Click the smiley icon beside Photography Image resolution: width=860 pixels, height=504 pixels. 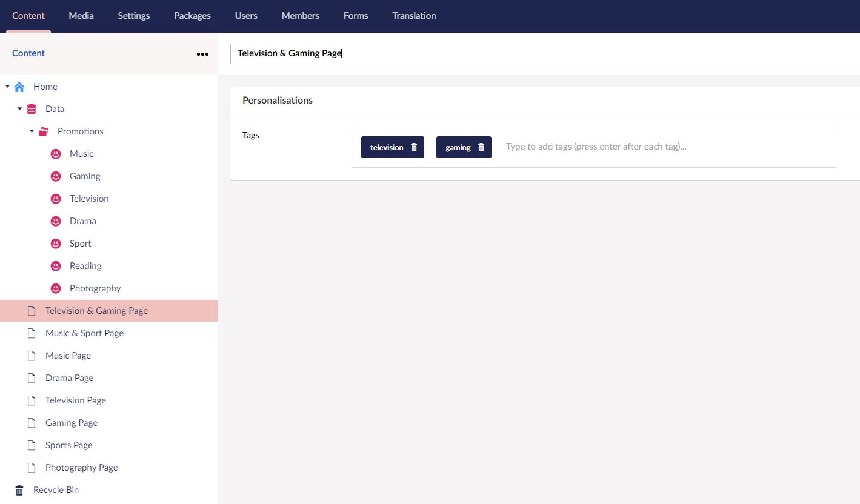coord(56,288)
